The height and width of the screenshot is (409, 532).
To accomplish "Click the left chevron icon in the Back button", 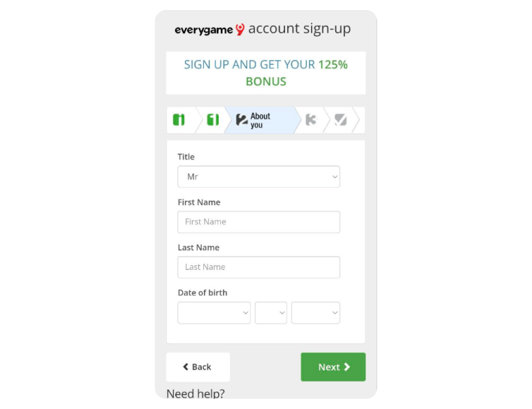I will [x=186, y=367].
